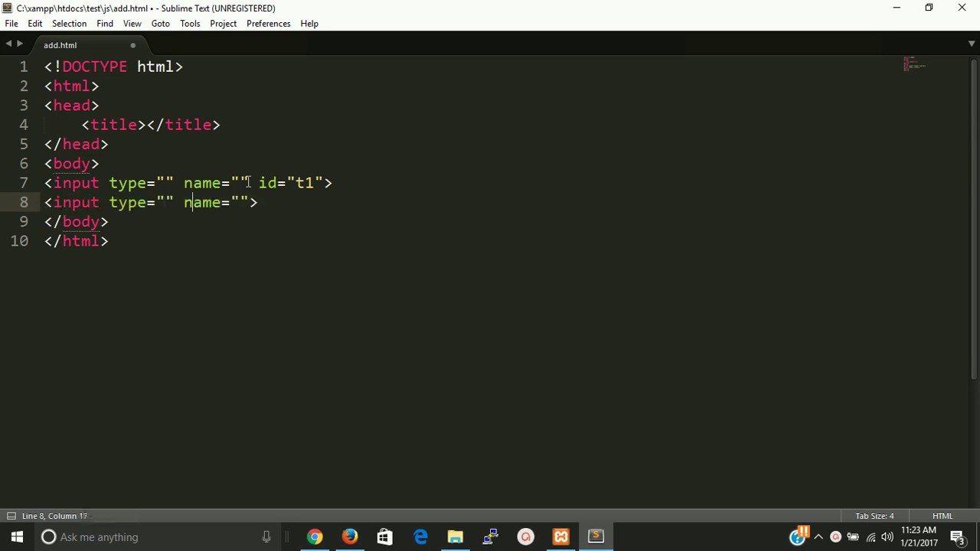
Task: Change HTML syntax in status bar
Action: click(942, 516)
